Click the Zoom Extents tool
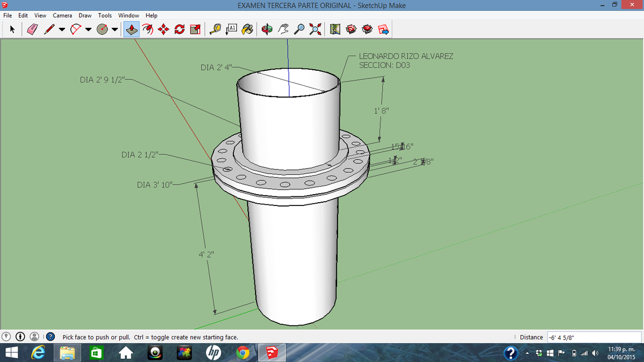Screen dimensions: 644x362 click(316, 29)
